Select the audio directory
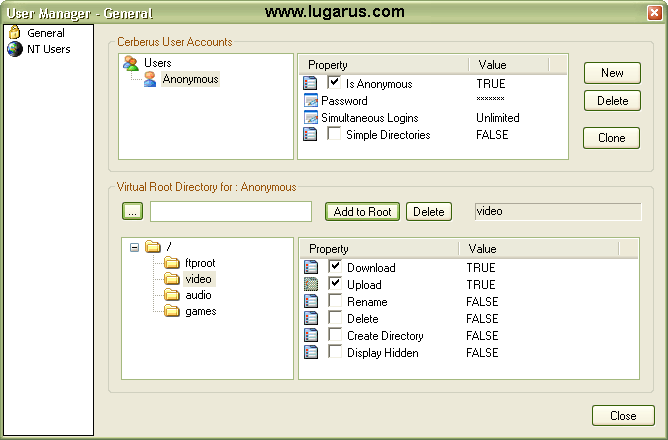The width and height of the screenshot is (668, 440). [x=198, y=295]
